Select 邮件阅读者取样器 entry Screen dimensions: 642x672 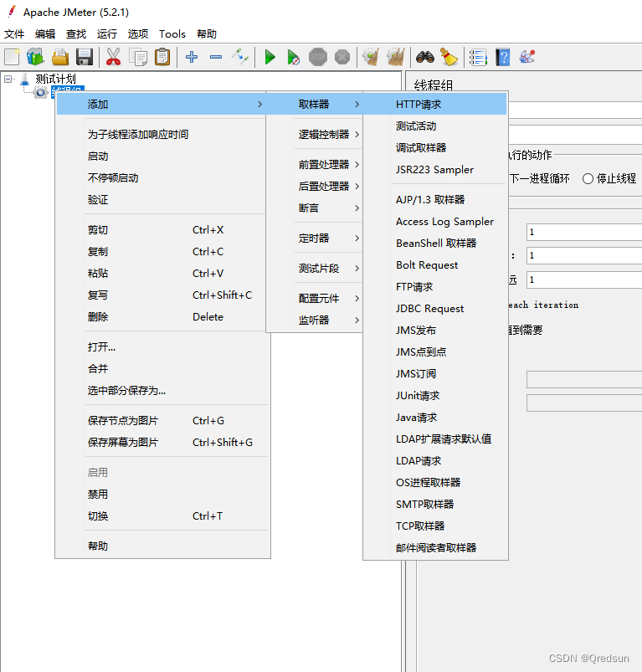pos(436,548)
